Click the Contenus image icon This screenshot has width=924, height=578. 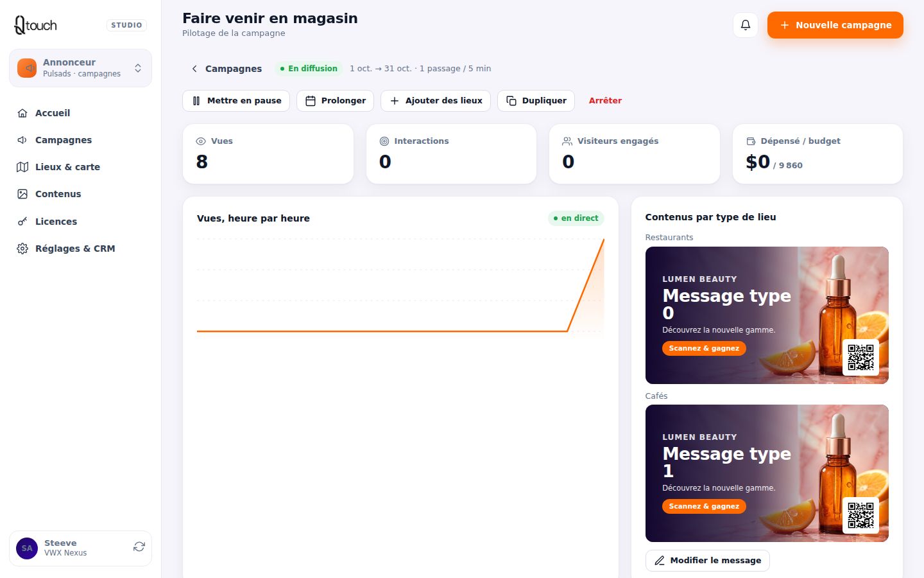22,194
